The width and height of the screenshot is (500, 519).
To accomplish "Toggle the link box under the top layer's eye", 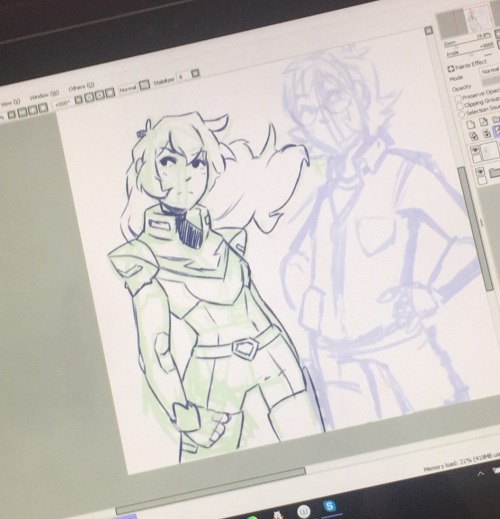I will coord(477,159).
